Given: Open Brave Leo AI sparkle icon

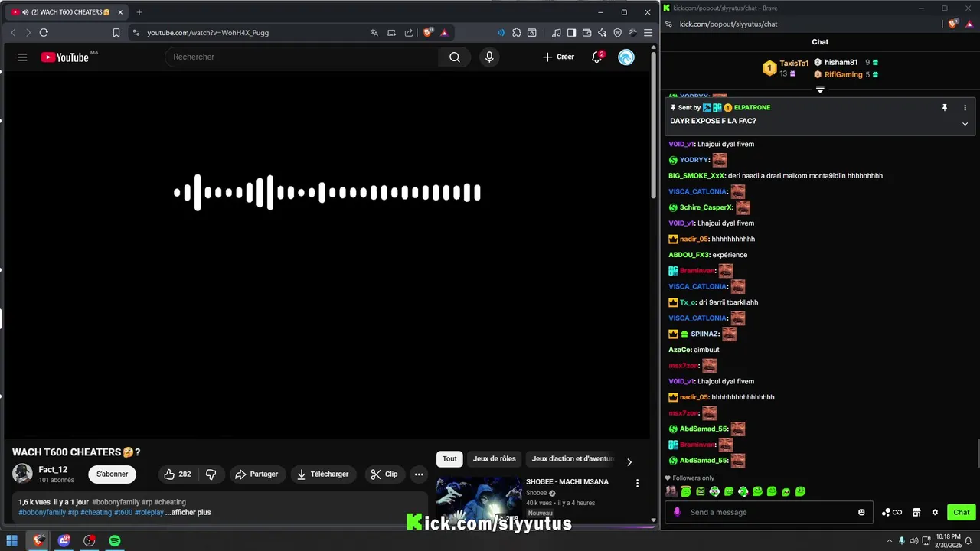Looking at the screenshot, I should pyautogui.click(x=602, y=33).
